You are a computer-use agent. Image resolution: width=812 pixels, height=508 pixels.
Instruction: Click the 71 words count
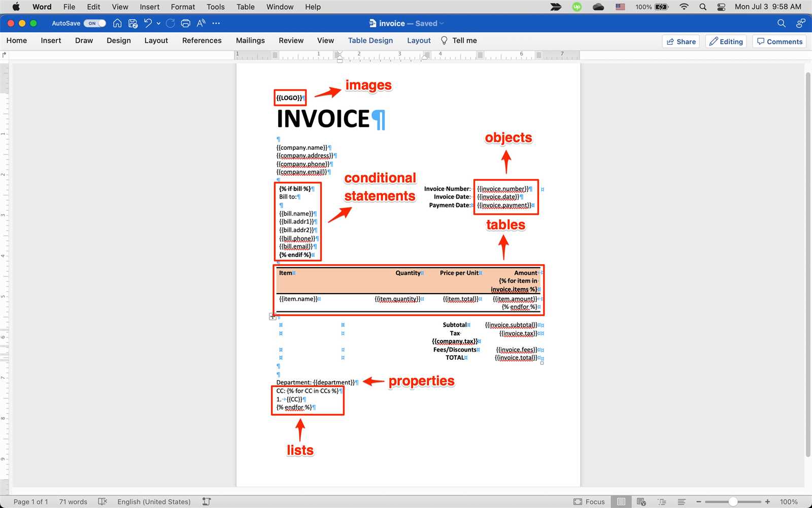point(73,502)
